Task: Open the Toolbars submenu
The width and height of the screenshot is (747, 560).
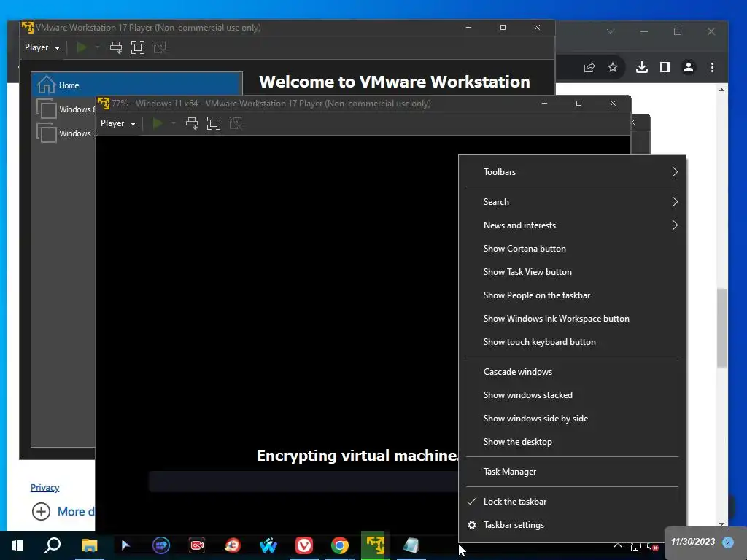Action: (x=572, y=172)
